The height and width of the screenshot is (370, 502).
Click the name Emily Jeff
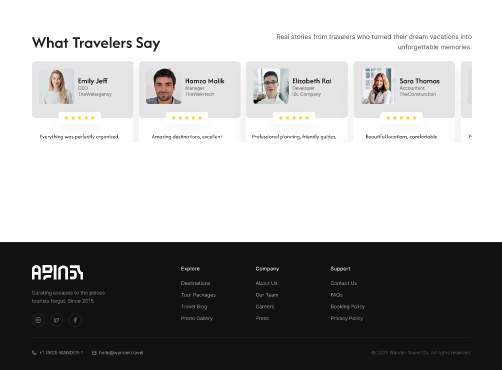[92, 81]
